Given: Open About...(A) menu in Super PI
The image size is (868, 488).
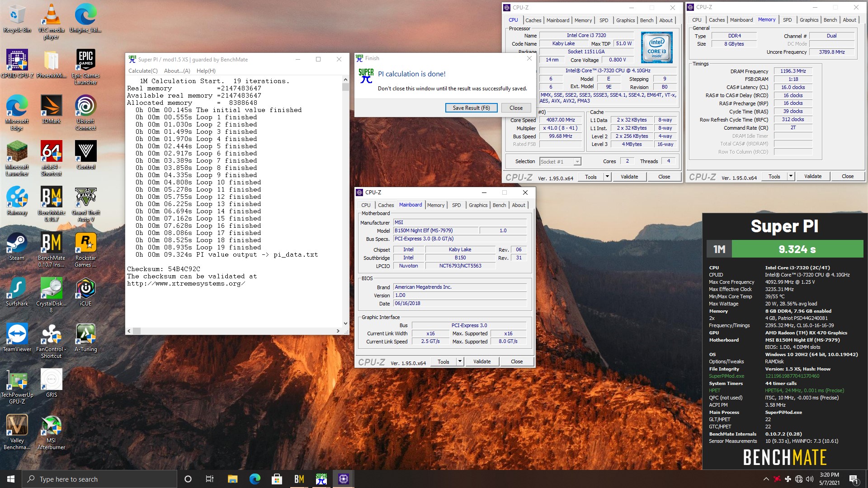Looking at the screenshot, I should point(177,71).
